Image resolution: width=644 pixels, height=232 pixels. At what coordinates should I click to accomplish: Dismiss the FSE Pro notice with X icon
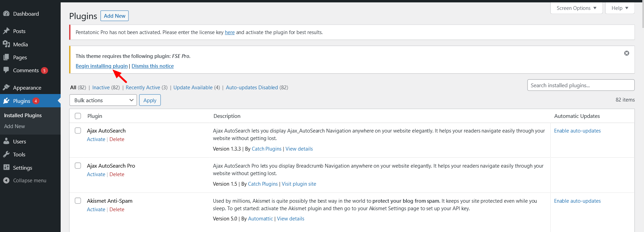626,53
